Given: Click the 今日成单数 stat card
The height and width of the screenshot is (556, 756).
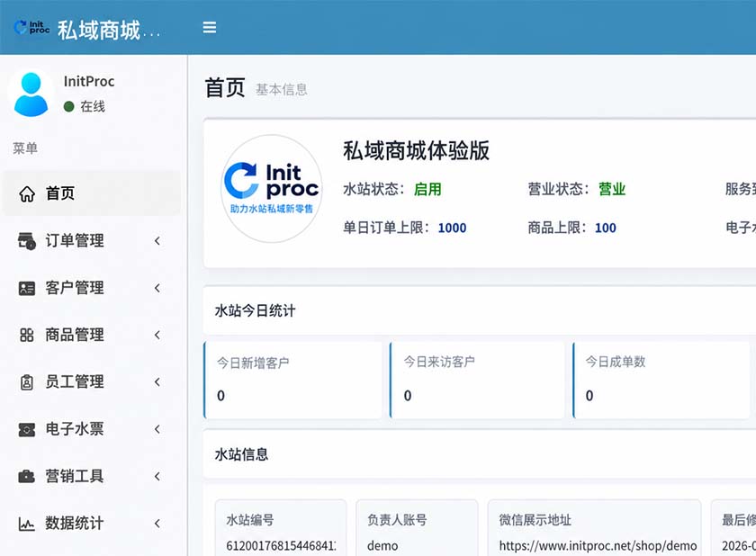Looking at the screenshot, I should (x=661, y=381).
